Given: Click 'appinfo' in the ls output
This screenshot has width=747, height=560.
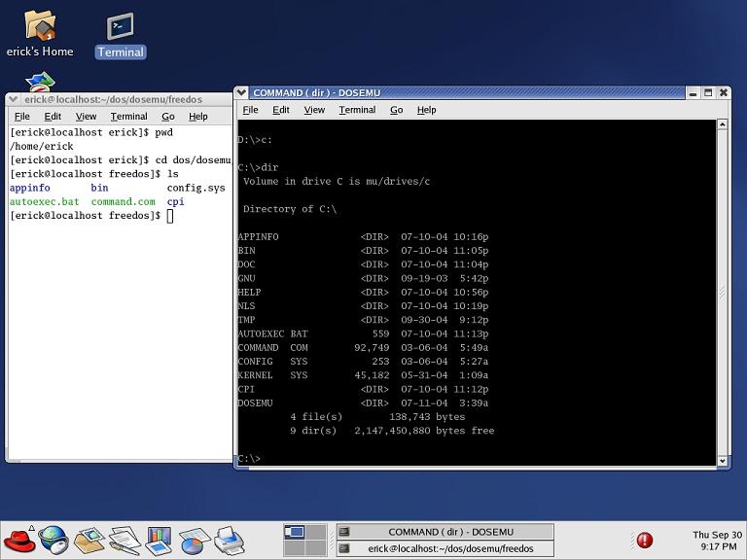Looking at the screenshot, I should pos(29,188).
